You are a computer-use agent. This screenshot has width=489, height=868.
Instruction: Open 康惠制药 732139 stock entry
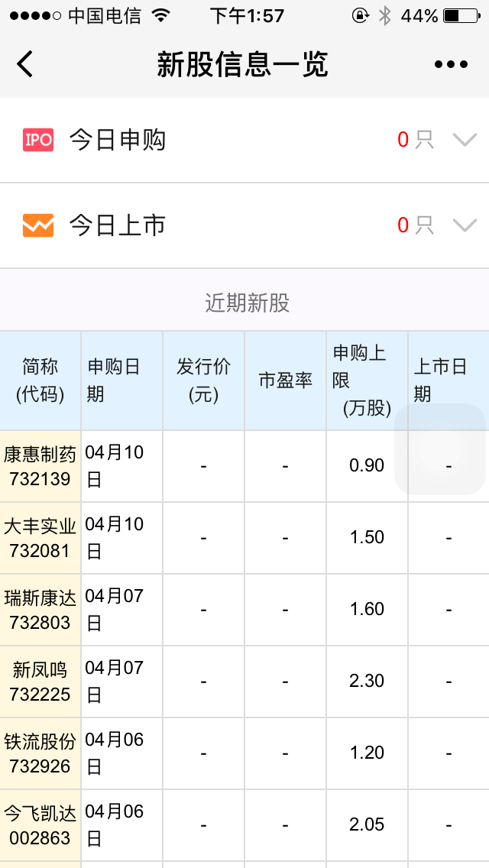[40, 466]
